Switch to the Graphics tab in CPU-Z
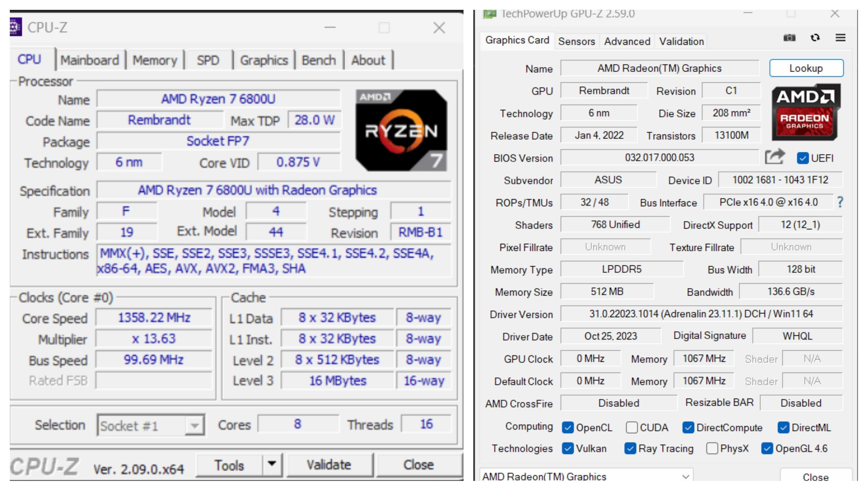 (264, 60)
